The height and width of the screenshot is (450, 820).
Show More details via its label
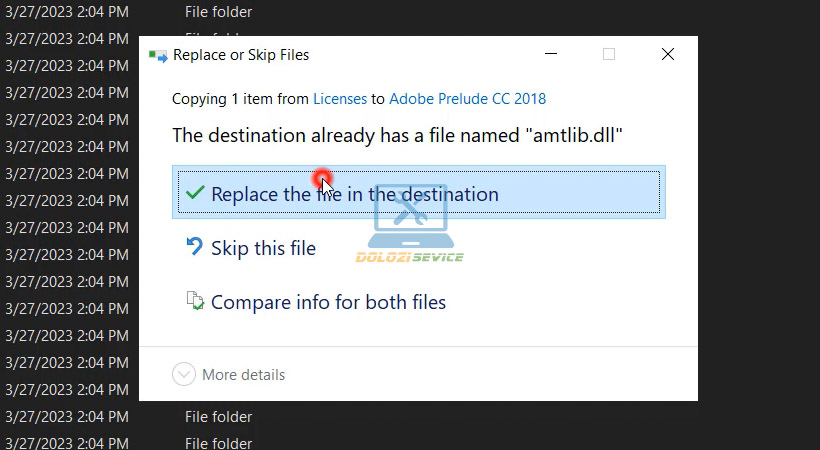click(243, 375)
